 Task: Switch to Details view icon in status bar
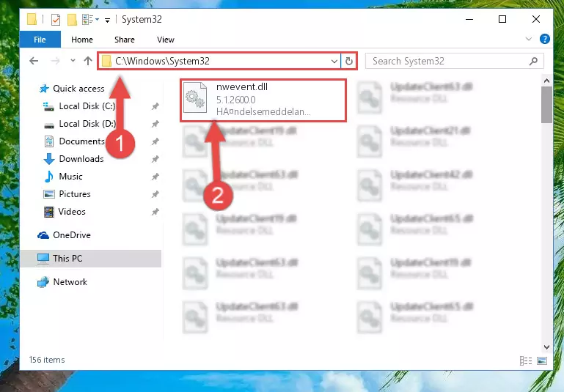526,360
